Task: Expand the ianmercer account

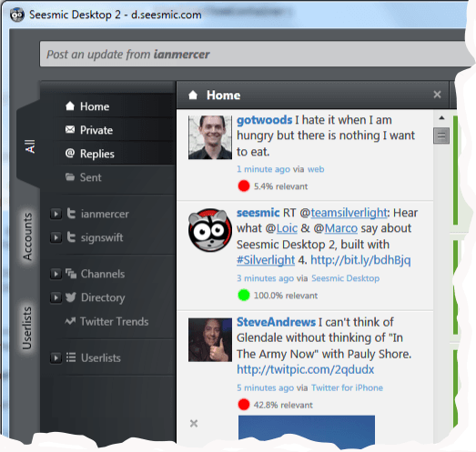Action: click(56, 214)
